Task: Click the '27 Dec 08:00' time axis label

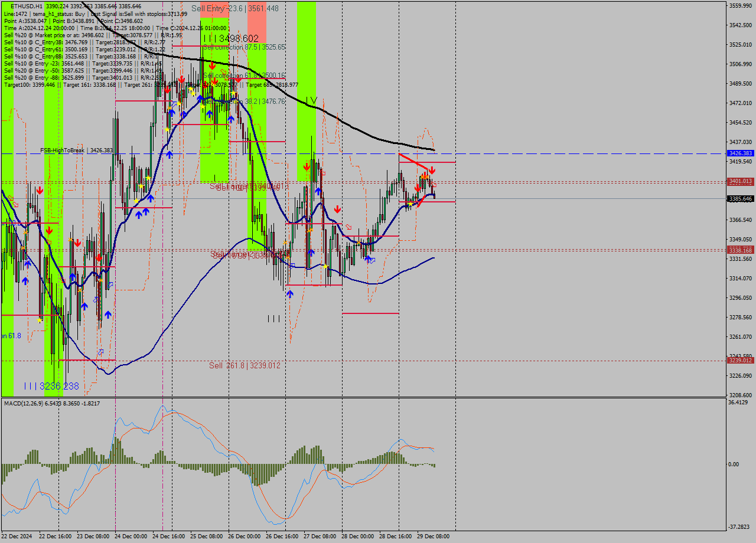Action: [320, 537]
